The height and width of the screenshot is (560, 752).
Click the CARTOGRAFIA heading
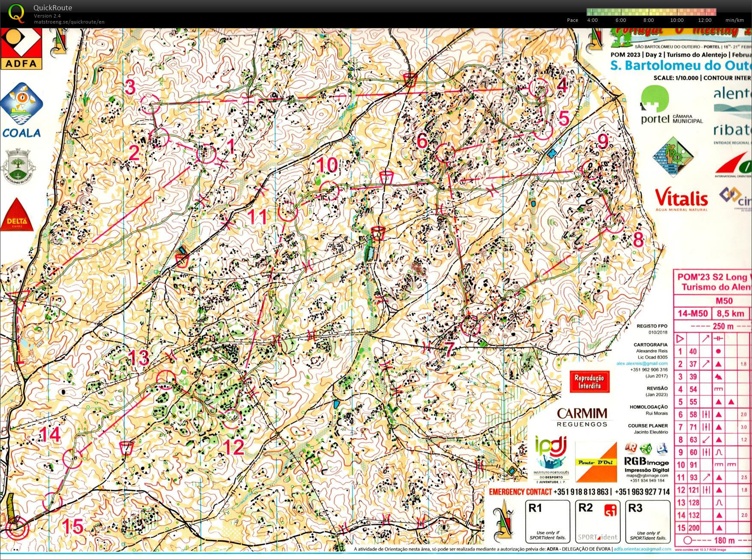(650, 344)
